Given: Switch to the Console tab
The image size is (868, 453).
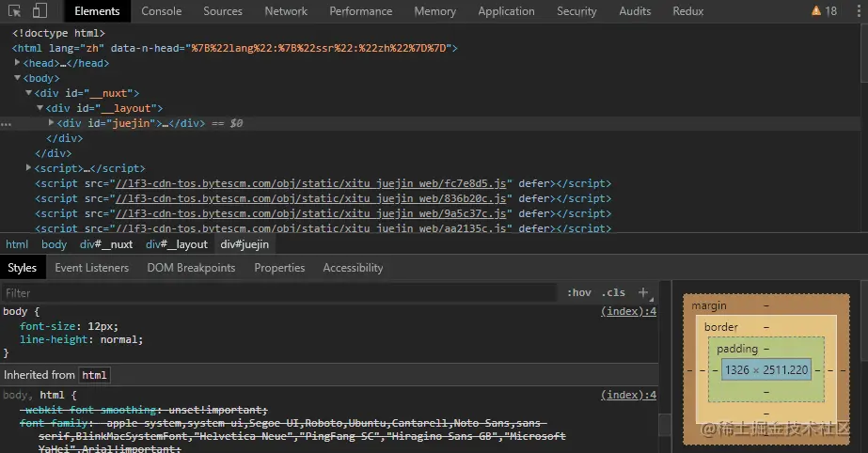Looking at the screenshot, I should coord(161,11).
